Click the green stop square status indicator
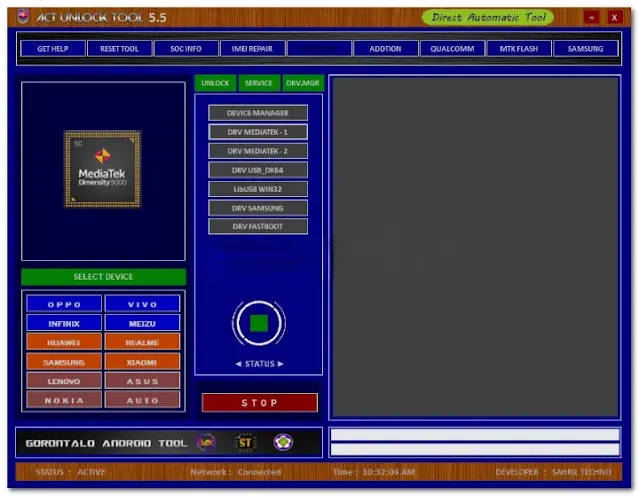 tap(259, 323)
